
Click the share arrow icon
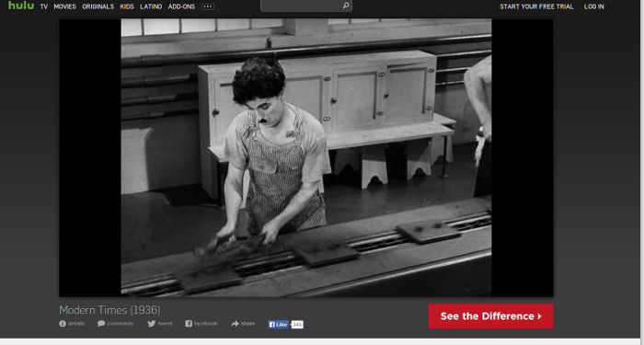coord(235,324)
